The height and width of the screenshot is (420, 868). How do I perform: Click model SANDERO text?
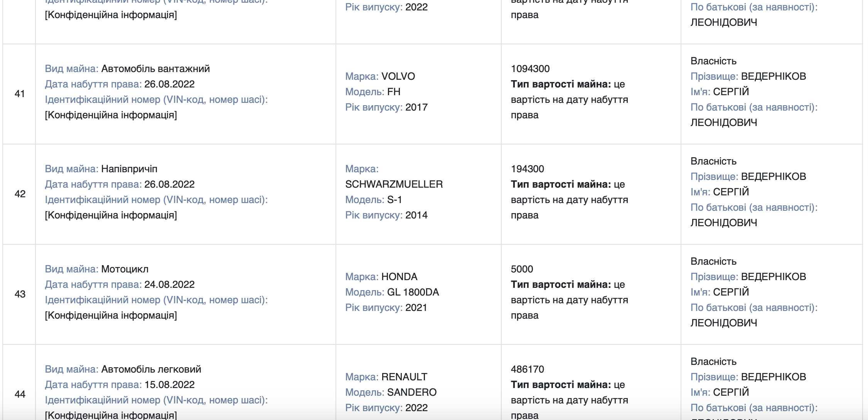412,392
